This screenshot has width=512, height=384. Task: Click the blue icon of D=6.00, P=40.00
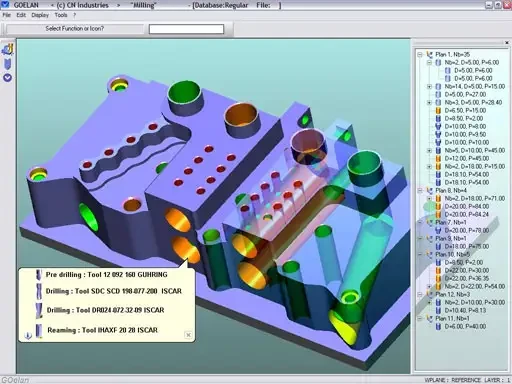(x=438, y=326)
